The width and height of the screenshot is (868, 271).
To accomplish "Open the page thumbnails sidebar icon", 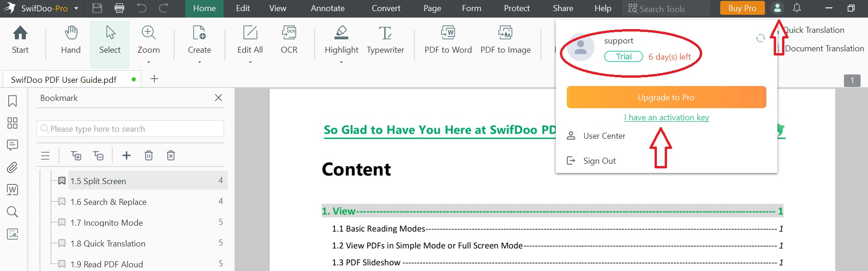I will point(12,123).
